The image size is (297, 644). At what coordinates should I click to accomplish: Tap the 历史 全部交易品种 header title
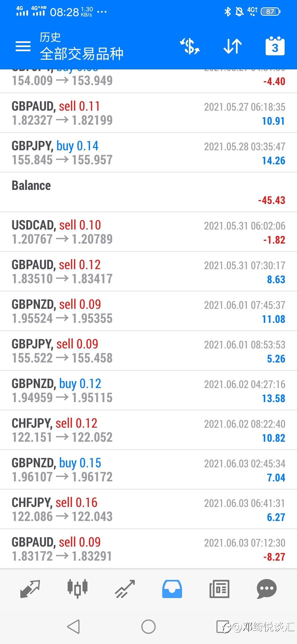[81, 46]
